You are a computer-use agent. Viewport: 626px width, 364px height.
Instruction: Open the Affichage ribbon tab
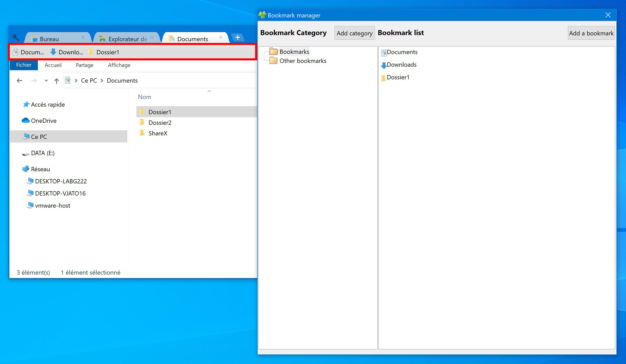(119, 65)
